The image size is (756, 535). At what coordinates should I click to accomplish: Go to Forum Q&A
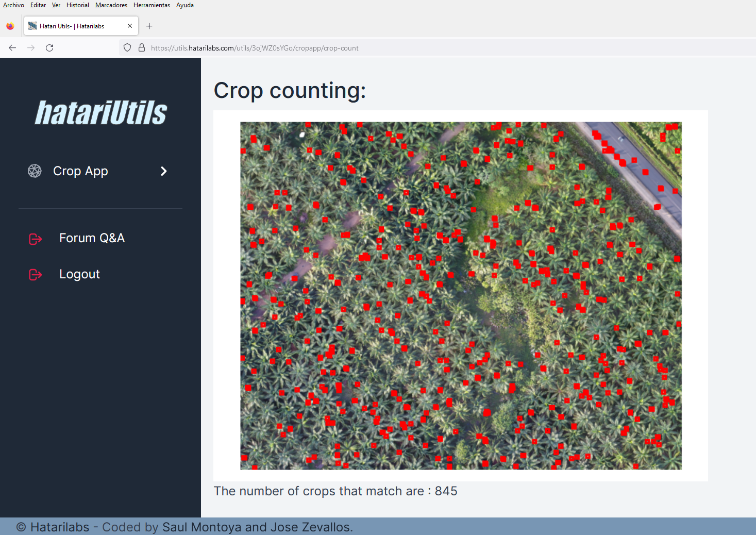(92, 238)
